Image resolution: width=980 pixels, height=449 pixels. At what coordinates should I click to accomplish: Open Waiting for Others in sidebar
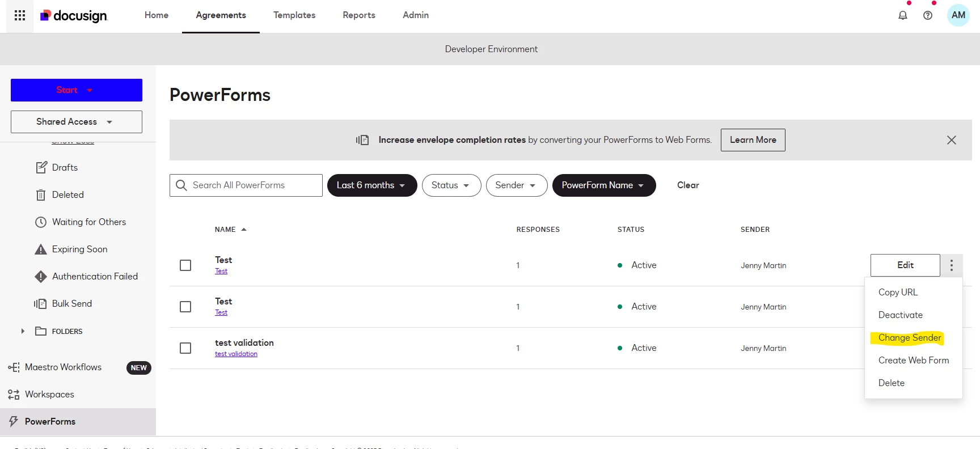(x=89, y=222)
